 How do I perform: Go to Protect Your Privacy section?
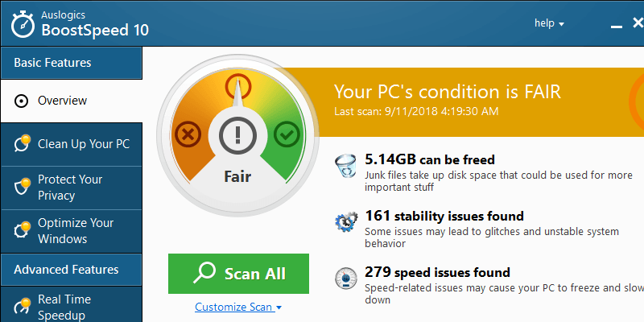coord(70,188)
